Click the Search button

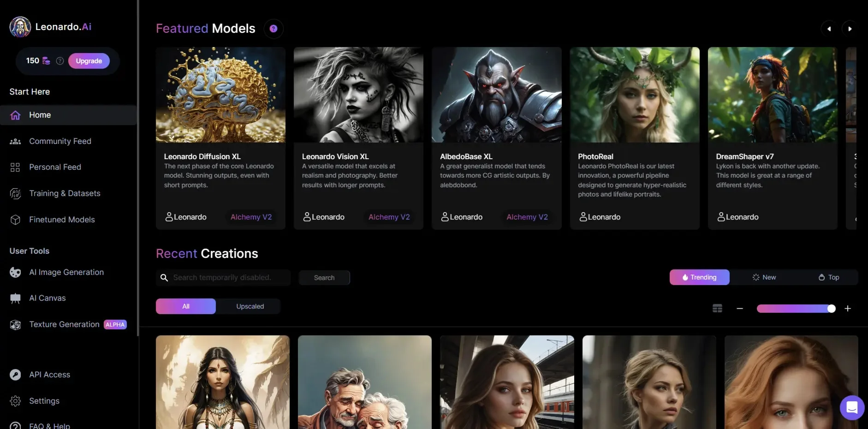click(x=324, y=278)
